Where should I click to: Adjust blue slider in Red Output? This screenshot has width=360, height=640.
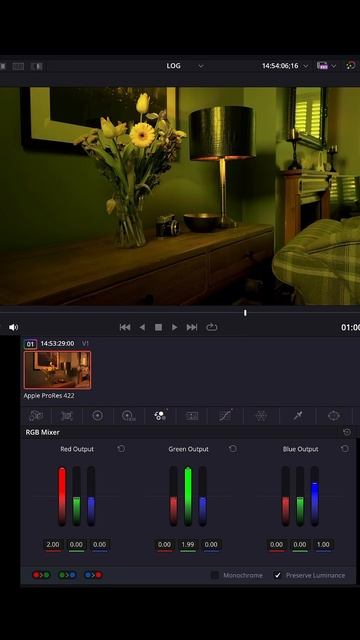click(91, 496)
